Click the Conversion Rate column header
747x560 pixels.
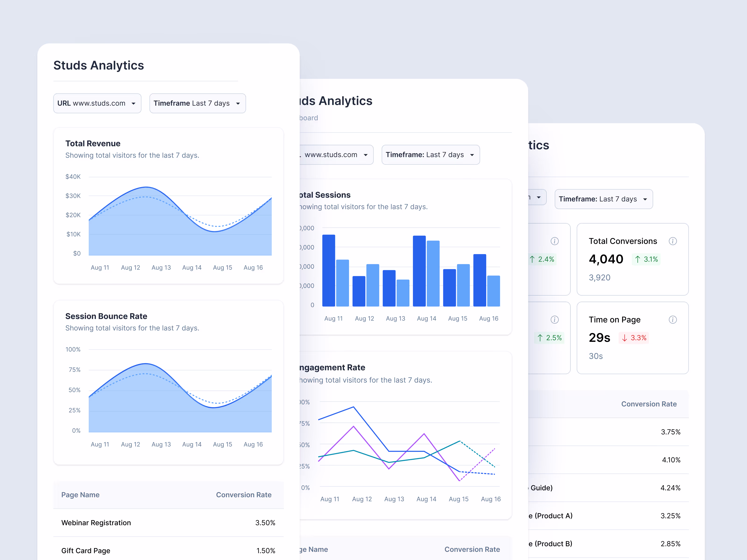(244, 495)
